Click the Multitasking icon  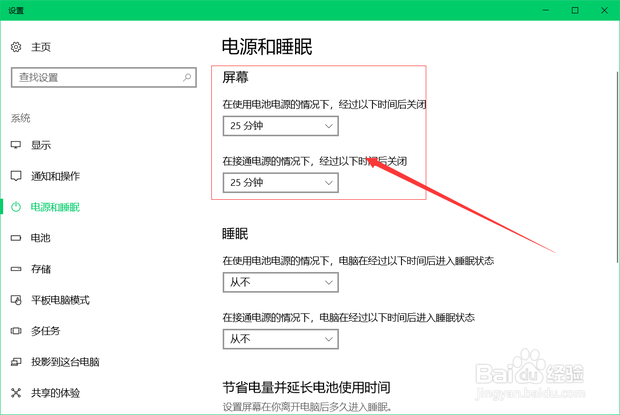pos(16,331)
